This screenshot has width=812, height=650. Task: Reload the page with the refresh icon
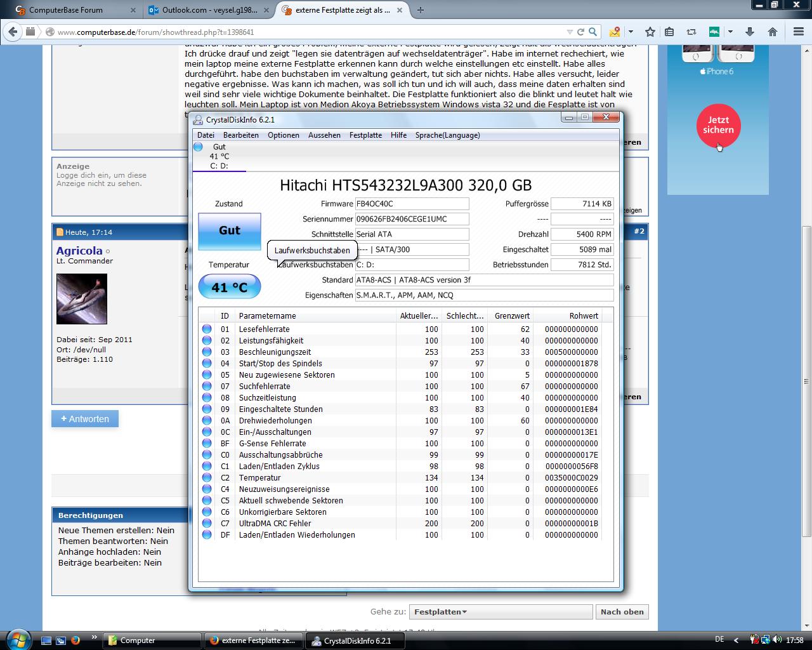[580, 32]
